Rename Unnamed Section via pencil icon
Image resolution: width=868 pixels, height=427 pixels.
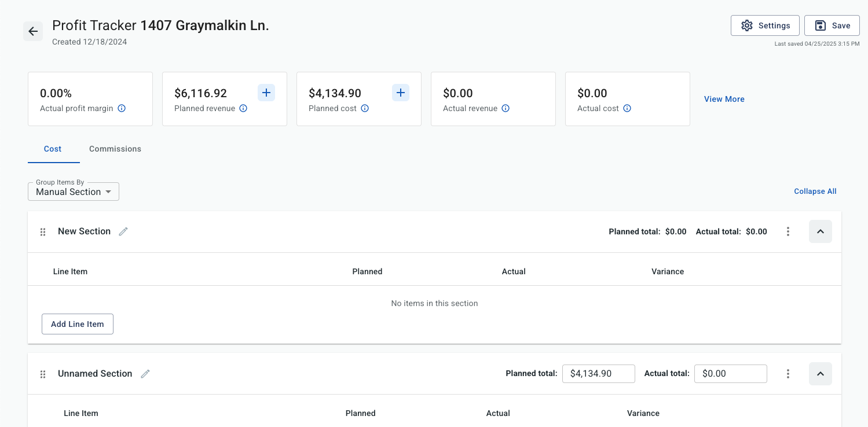point(145,374)
